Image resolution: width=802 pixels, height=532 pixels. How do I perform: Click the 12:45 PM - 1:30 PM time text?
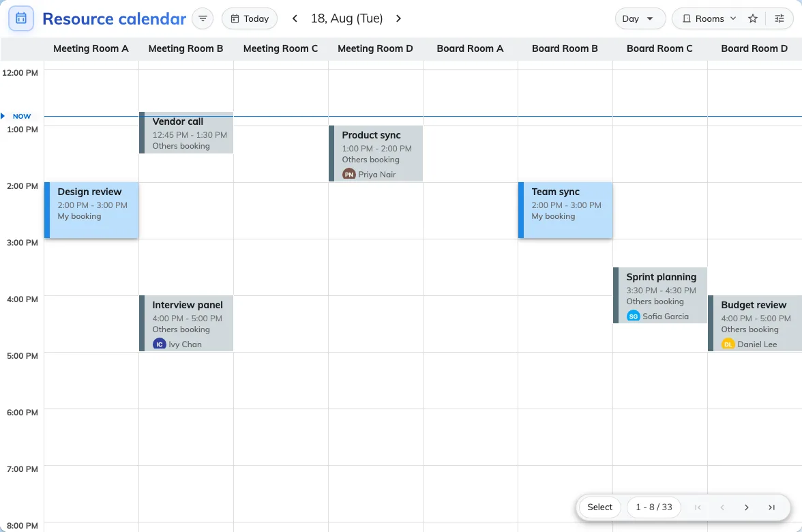click(190, 135)
